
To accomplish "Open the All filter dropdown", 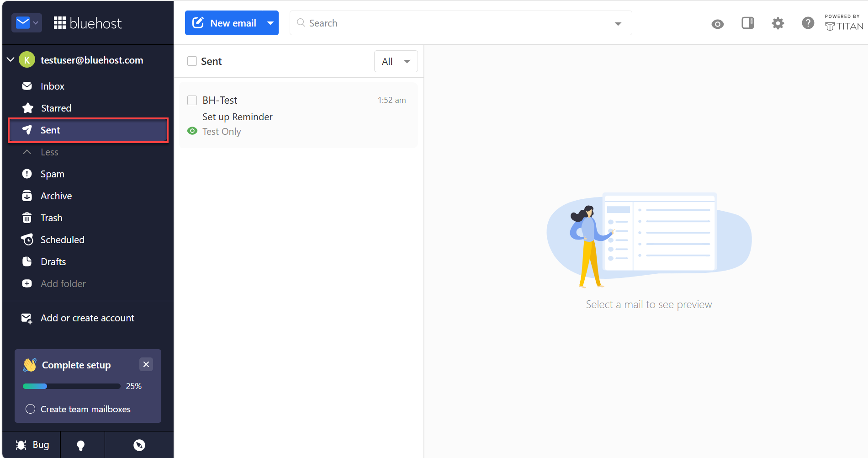I will pyautogui.click(x=396, y=61).
